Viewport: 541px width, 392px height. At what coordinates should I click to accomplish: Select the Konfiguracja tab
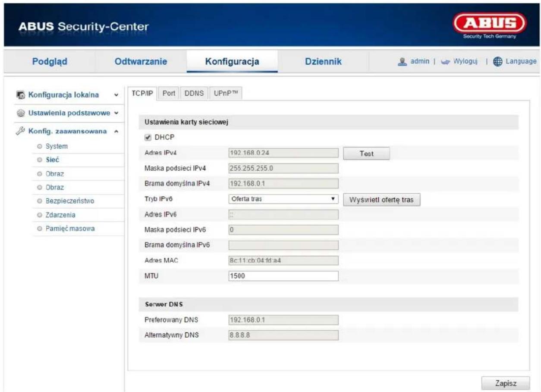point(232,62)
